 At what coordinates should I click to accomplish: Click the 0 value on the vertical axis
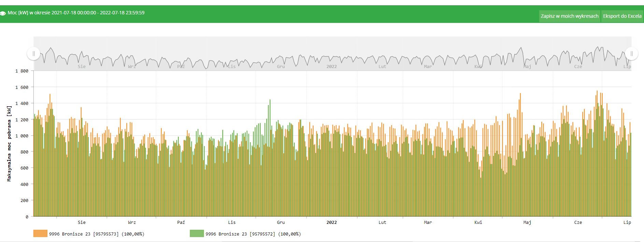coord(27,217)
